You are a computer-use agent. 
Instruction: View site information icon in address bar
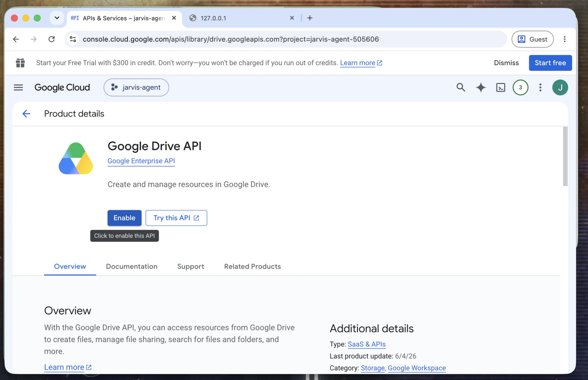[73, 39]
